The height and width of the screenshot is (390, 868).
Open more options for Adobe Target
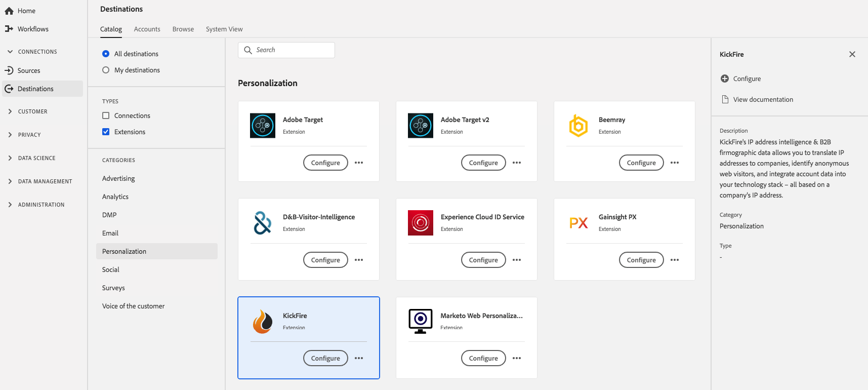(x=359, y=163)
